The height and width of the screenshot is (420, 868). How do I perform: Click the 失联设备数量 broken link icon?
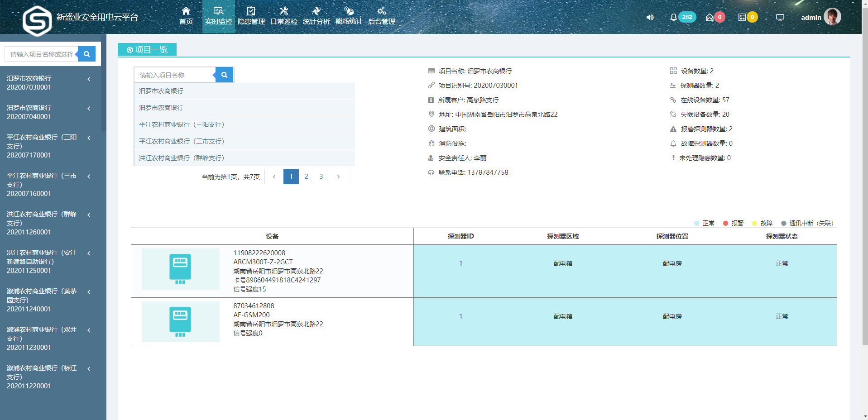point(673,115)
